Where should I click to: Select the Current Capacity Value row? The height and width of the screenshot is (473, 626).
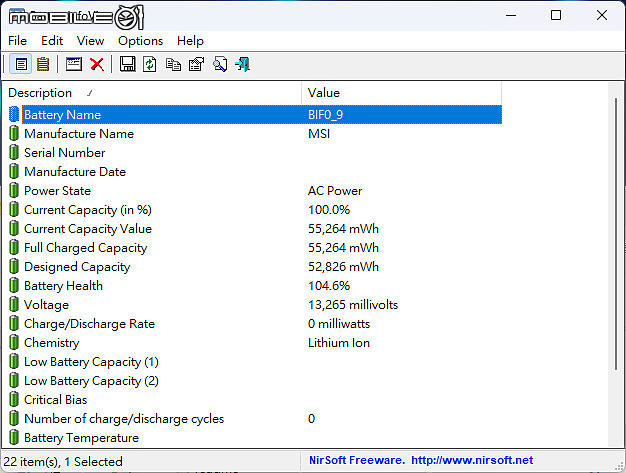tap(256, 229)
